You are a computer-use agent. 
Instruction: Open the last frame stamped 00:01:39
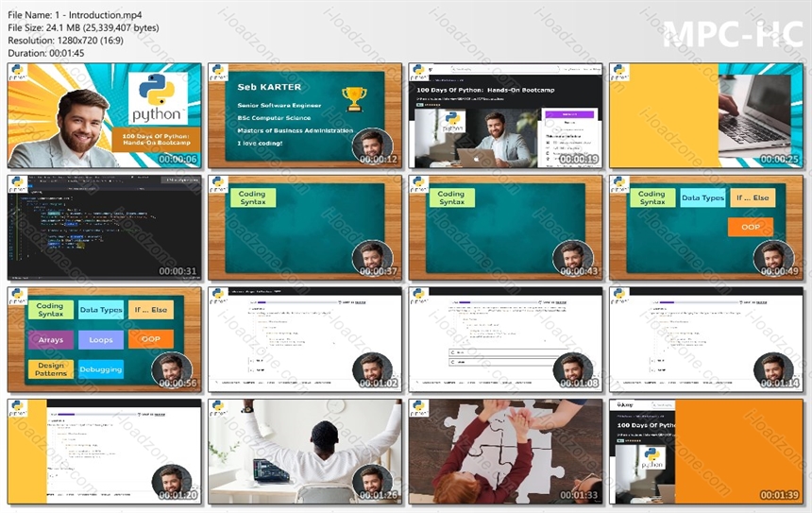[706, 452]
